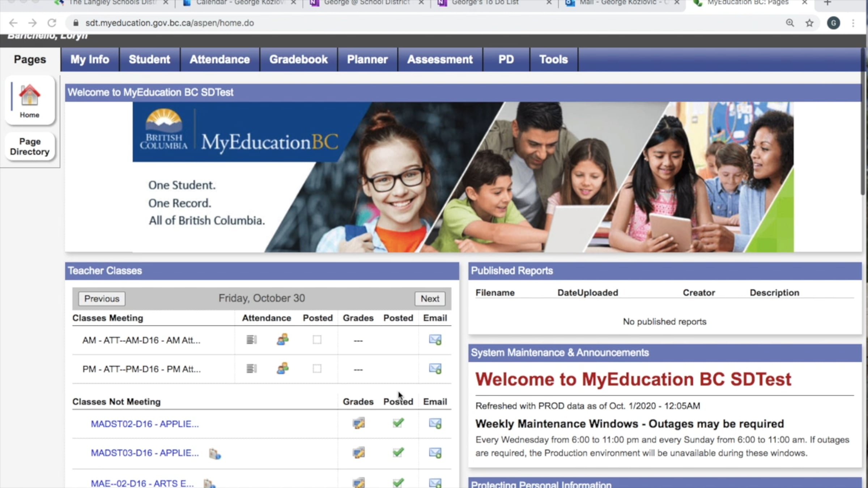Click the Classes Not Meeting heading

coord(116,402)
